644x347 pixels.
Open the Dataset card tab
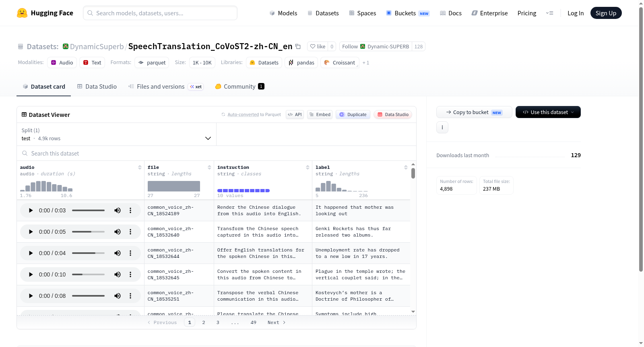tap(43, 86)
